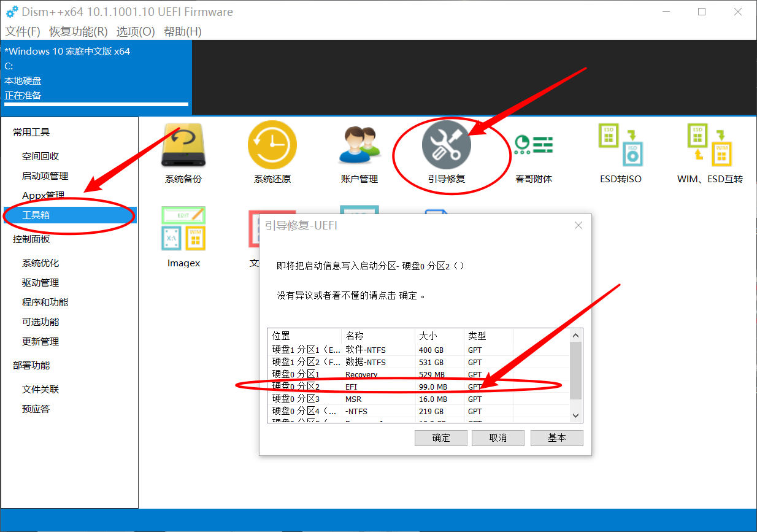757x532 pixels.
Task: Select the 数据-NTFS 531 GB partition row
Action: tap(419, 362)
